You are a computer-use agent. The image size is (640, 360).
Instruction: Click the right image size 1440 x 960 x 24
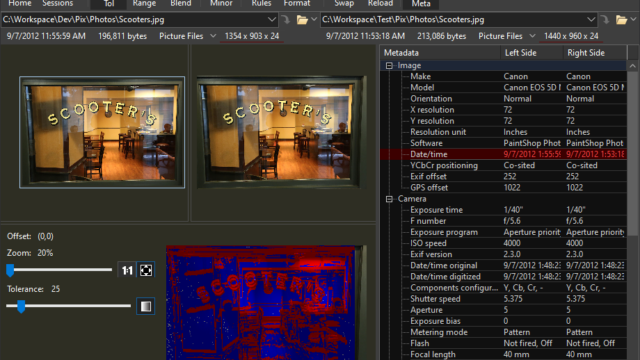pyautogui.click(x=571, y=36)
